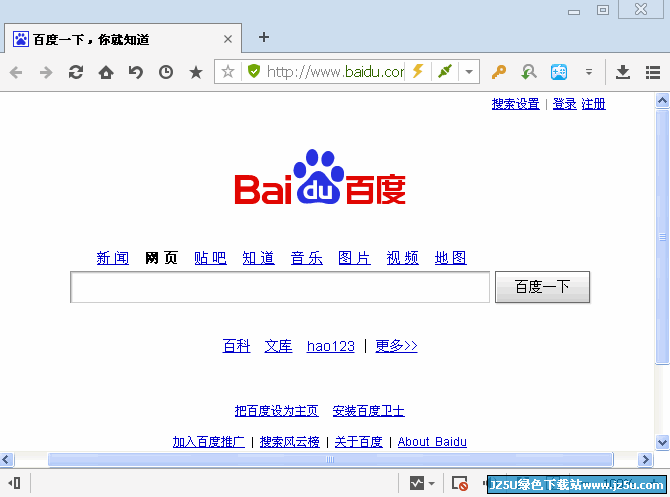Open the hao123 link
Image resolution: width=670 pixels, height=497 pixels.
pos(331,346)
